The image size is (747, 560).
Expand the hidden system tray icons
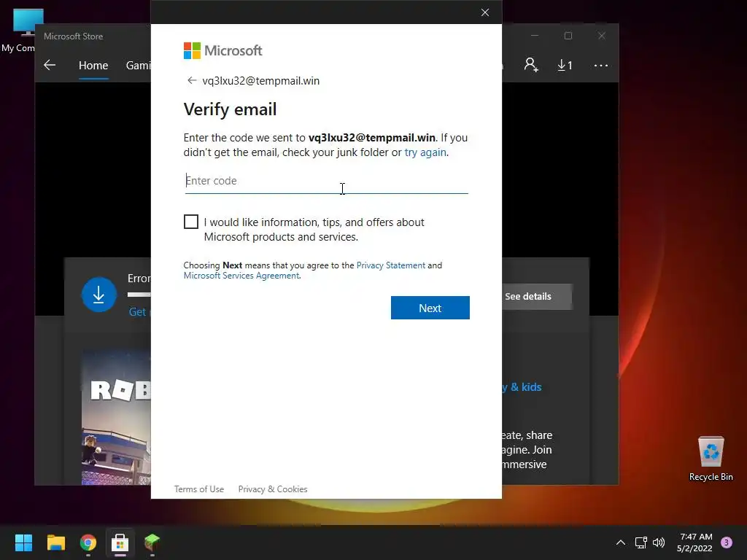620,542
